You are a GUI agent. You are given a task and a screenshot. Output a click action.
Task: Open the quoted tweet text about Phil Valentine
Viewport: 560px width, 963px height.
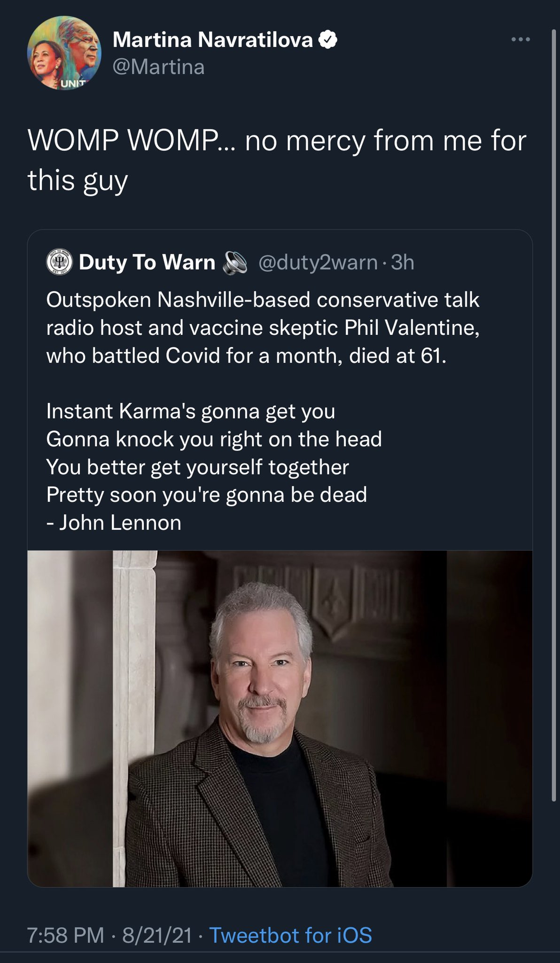[263, 328]
